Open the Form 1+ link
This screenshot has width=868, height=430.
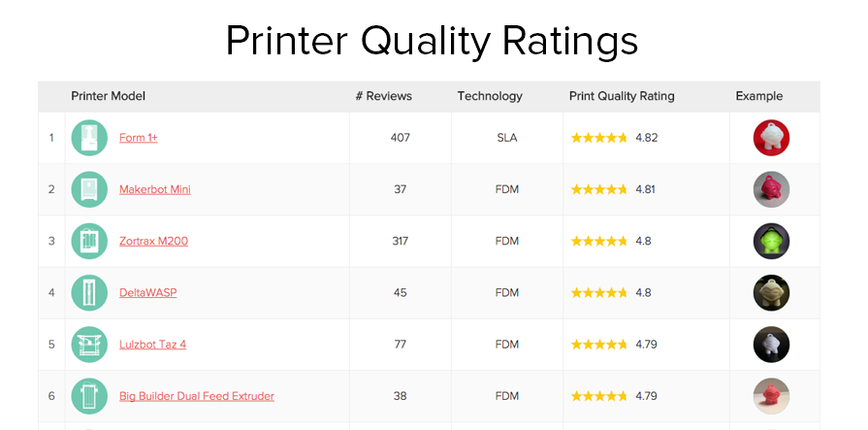click(x=138, y=138)
